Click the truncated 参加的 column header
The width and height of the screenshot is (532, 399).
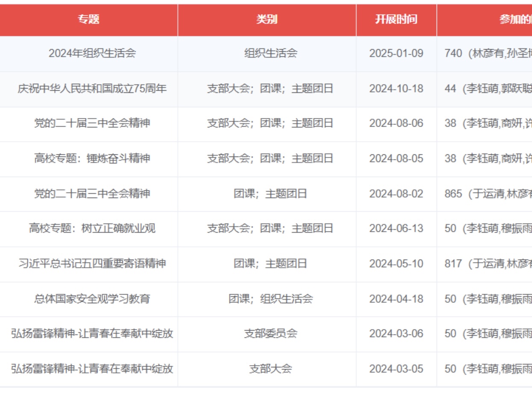514,20
